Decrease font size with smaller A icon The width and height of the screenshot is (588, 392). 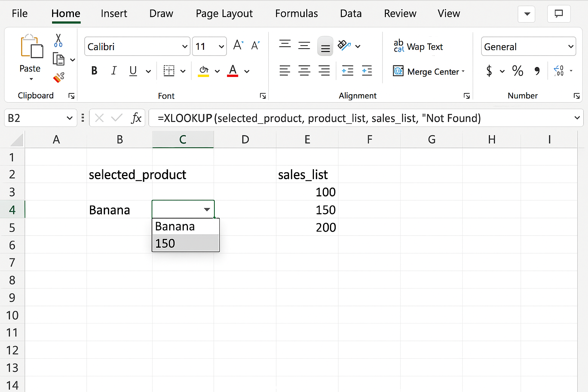255,46
